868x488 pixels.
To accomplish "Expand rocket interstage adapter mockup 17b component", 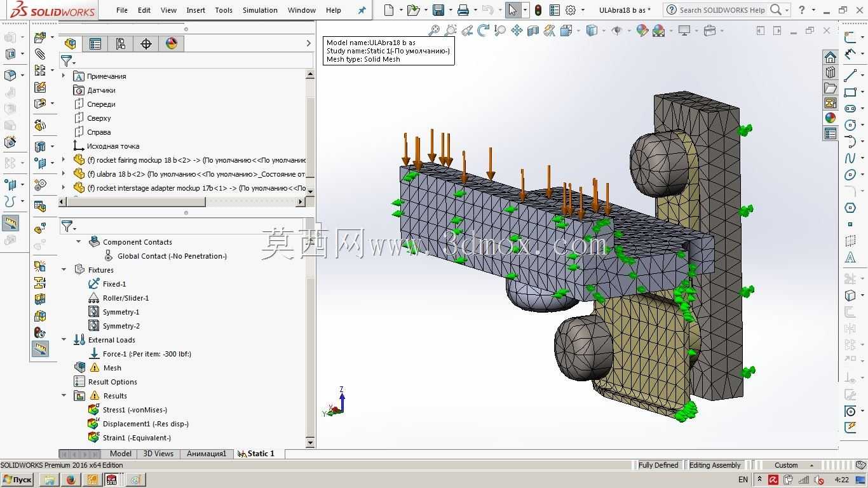I will (x=64, y=188).
